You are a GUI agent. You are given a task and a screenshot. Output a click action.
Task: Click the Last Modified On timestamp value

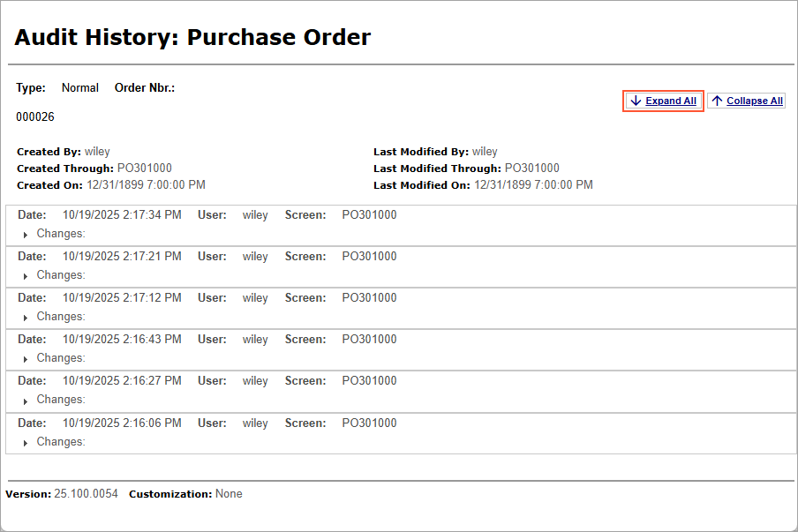pyautogui.click(x=533, y=185)
